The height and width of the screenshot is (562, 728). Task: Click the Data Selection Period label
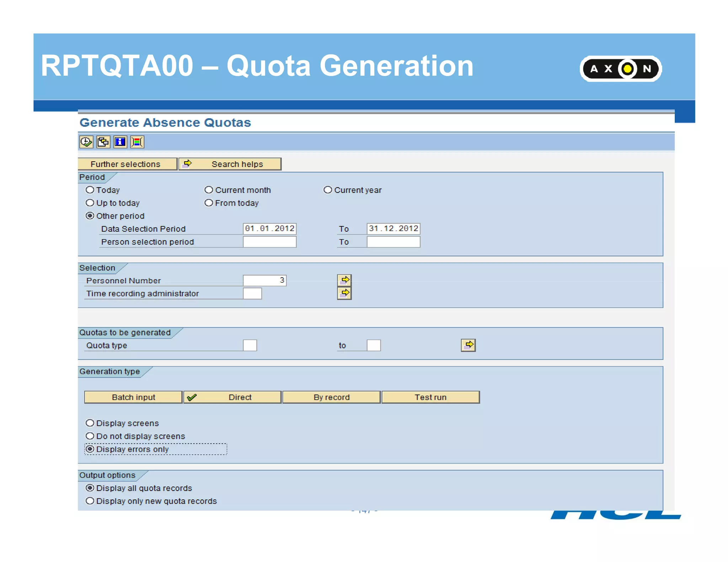coord(144,229)
